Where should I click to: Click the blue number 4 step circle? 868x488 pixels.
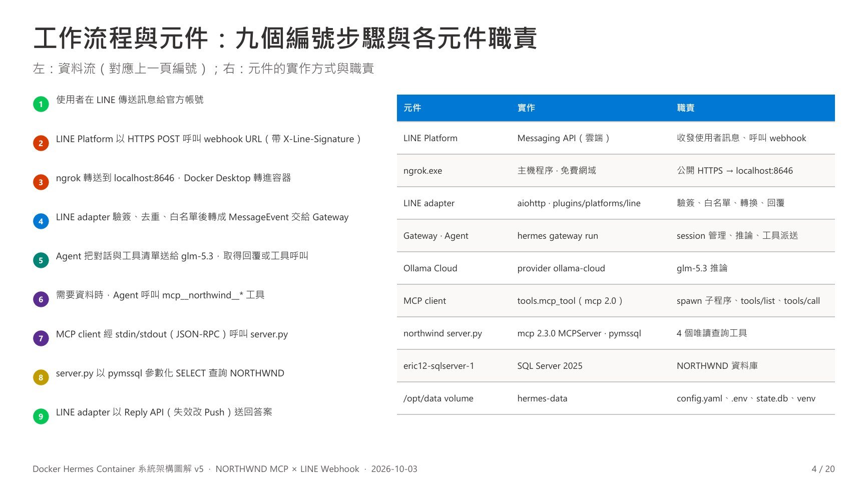[x=41, y=221]
